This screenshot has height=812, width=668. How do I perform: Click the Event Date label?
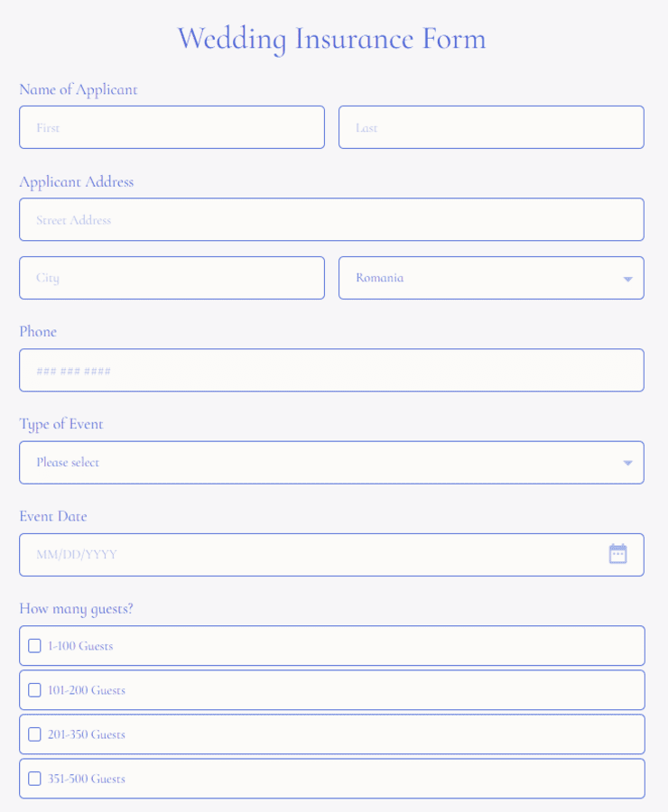[x=53, y=516]
